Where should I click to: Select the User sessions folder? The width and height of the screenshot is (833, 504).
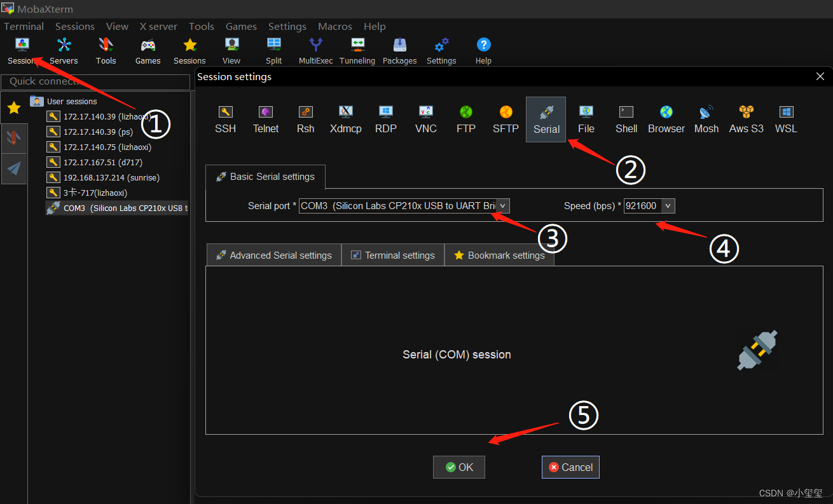point(64,101)
